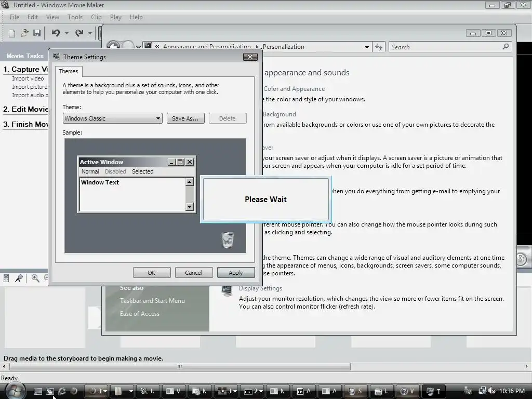Open the File menu
The height and width of the screenshot is (399, 532).
coord(14,17)
